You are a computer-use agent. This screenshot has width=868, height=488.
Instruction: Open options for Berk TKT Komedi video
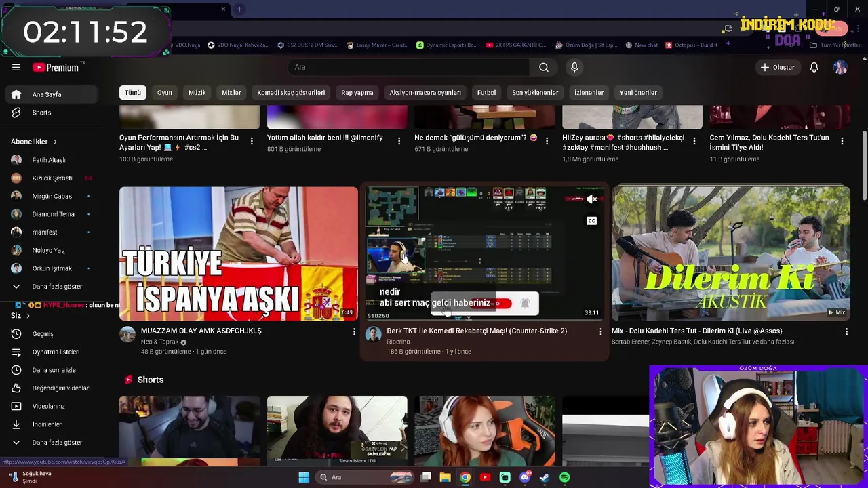coord(600,331)
